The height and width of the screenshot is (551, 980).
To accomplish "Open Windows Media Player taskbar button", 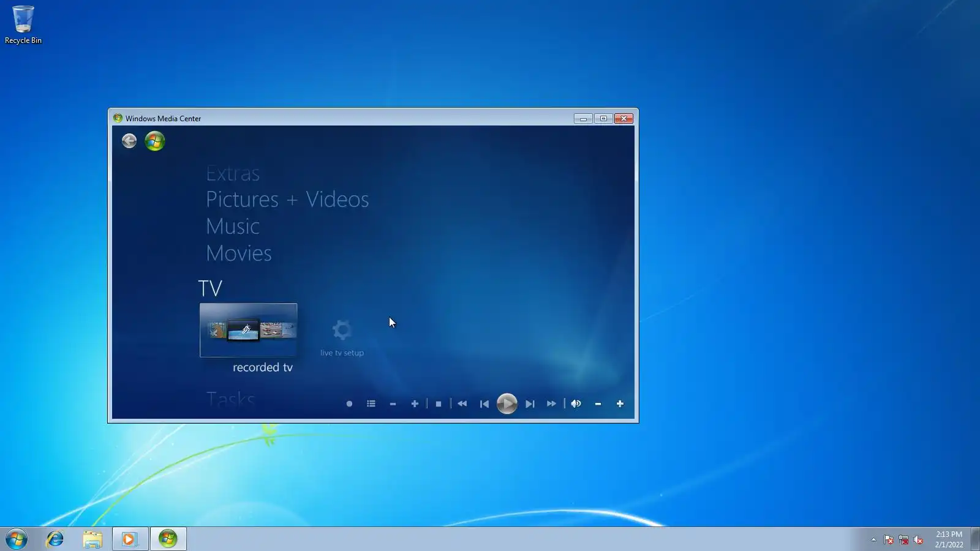I will 130,539.
